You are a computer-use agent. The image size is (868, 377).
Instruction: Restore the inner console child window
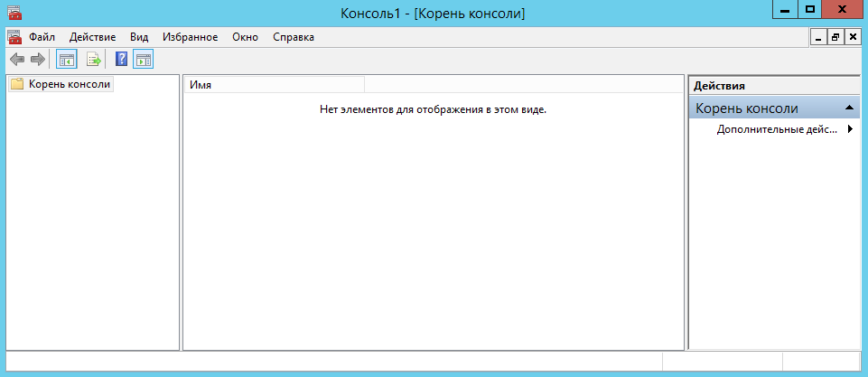pos(835,37)
